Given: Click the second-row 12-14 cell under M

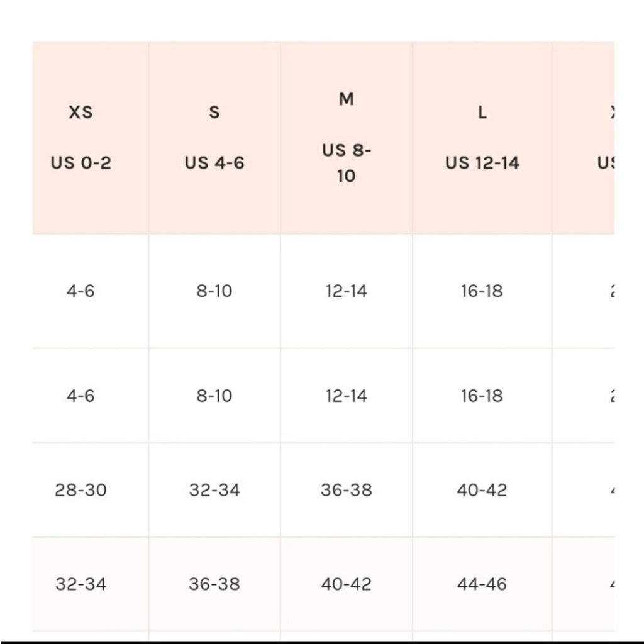Looking at the screenshot, I should tap(347, 396).
